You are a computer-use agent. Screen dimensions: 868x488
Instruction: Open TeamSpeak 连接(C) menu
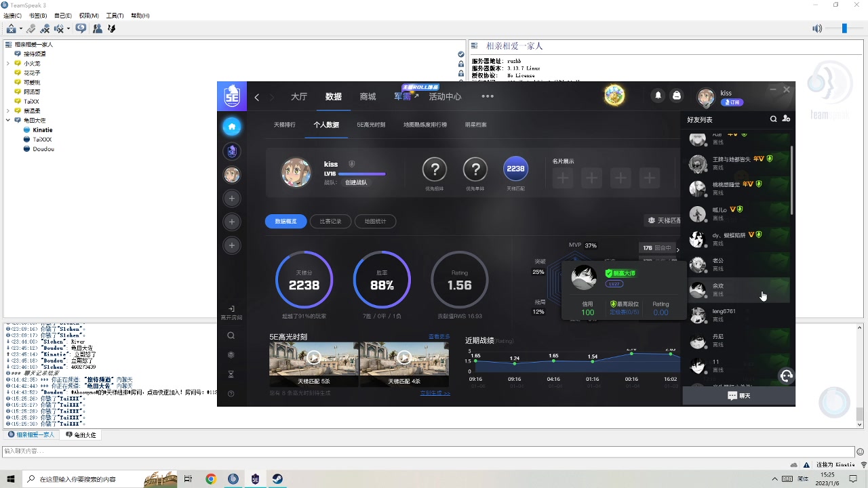pos(12,15)
